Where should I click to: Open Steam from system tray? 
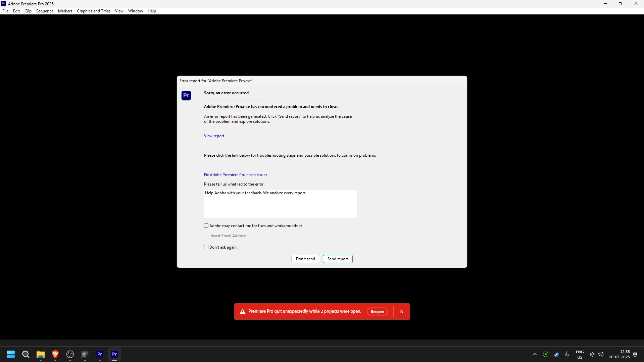[x=556, y=354]
